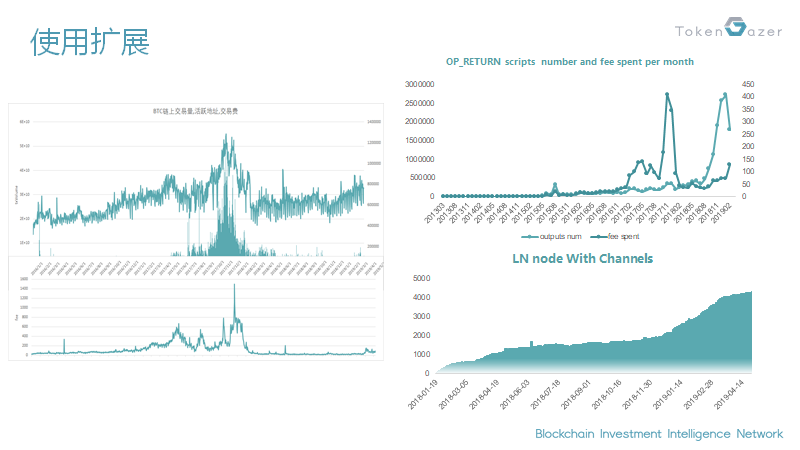Click the 2018-10-16 date label

[607, 394]
